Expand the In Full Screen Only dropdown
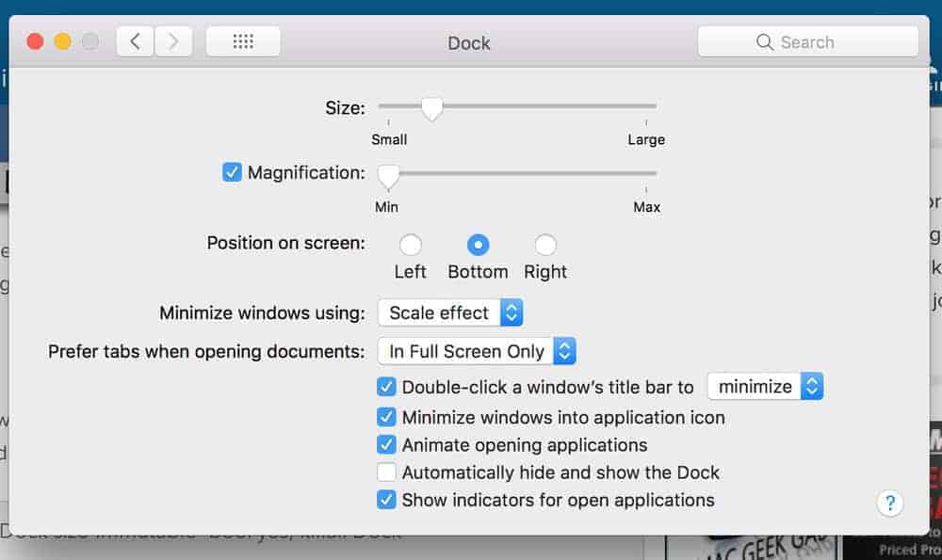The image size is (942, 560). [x=477, y=351]
